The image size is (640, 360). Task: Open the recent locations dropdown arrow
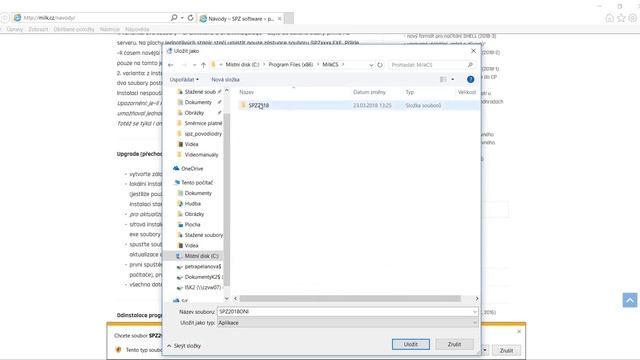[x=194, y=65]
